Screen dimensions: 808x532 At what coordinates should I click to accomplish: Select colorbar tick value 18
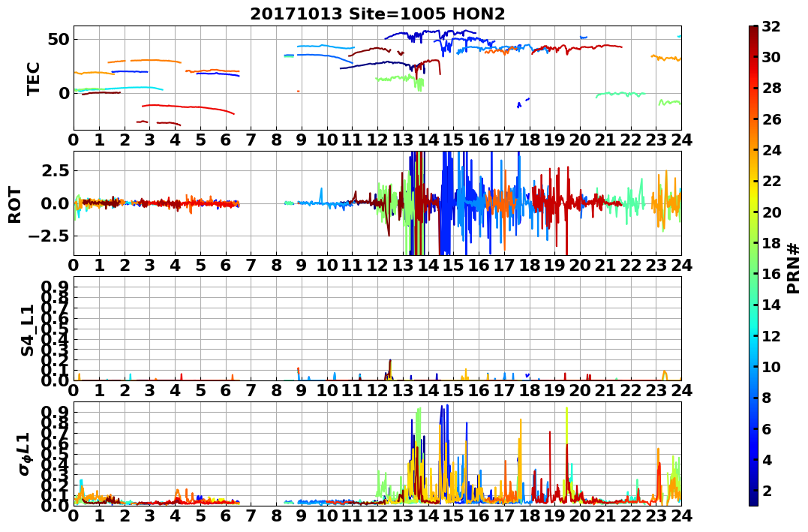point(771,243)
